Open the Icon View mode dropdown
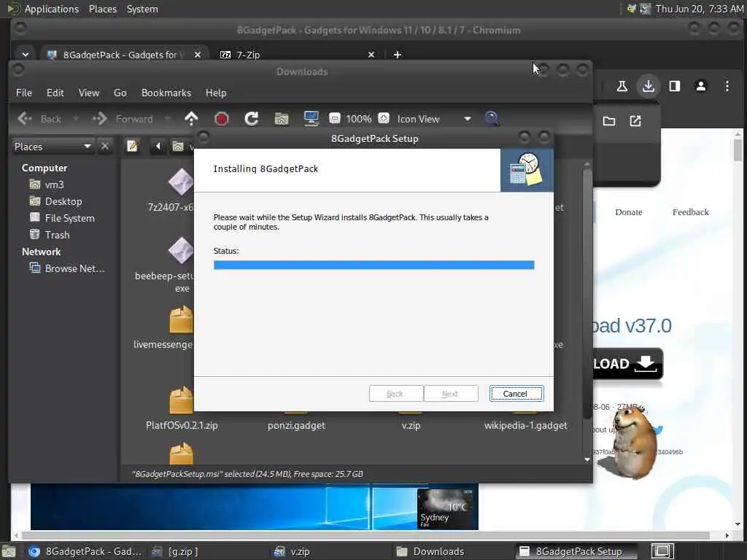This screenshot has height=560, width=747. (433, 119)
